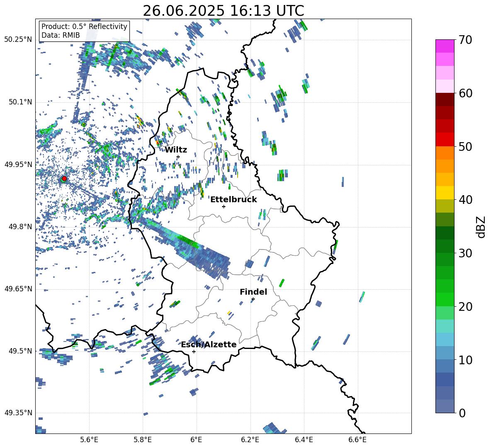Click the red radar site marker

64,178
